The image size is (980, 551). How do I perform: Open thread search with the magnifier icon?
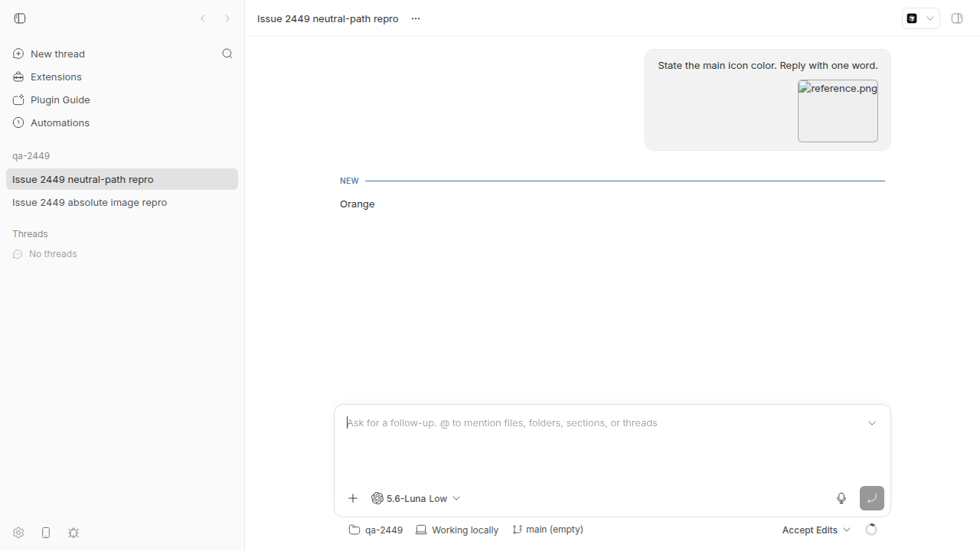point(227,54)
